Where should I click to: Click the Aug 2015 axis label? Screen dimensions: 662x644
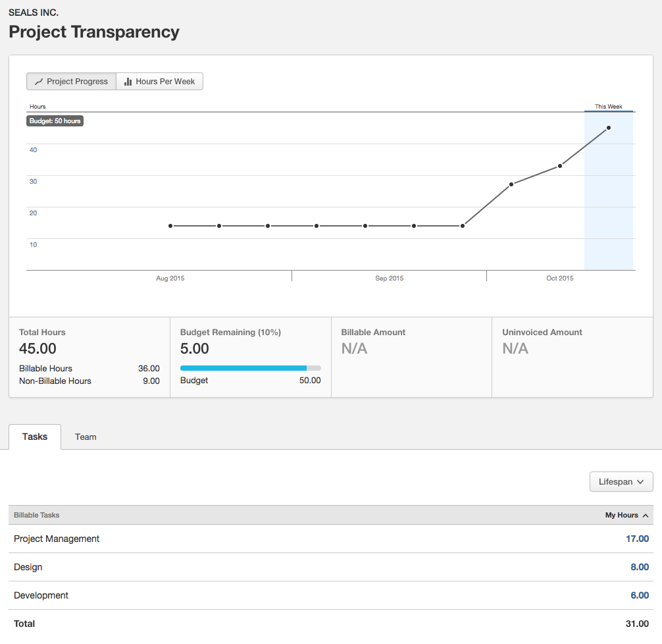pos(170,278)
